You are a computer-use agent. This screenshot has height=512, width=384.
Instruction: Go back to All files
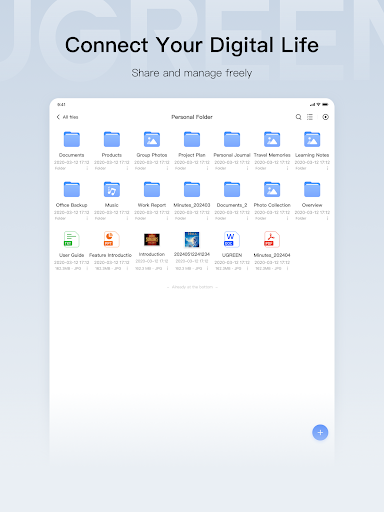[67, 117]
